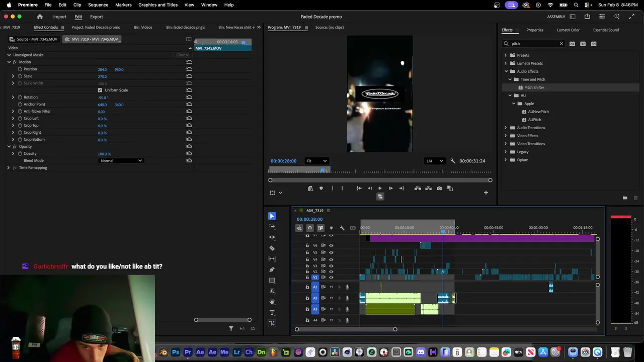Open timeline display settings wrench
Screen dimensions: 644x362
pos(342,228)
